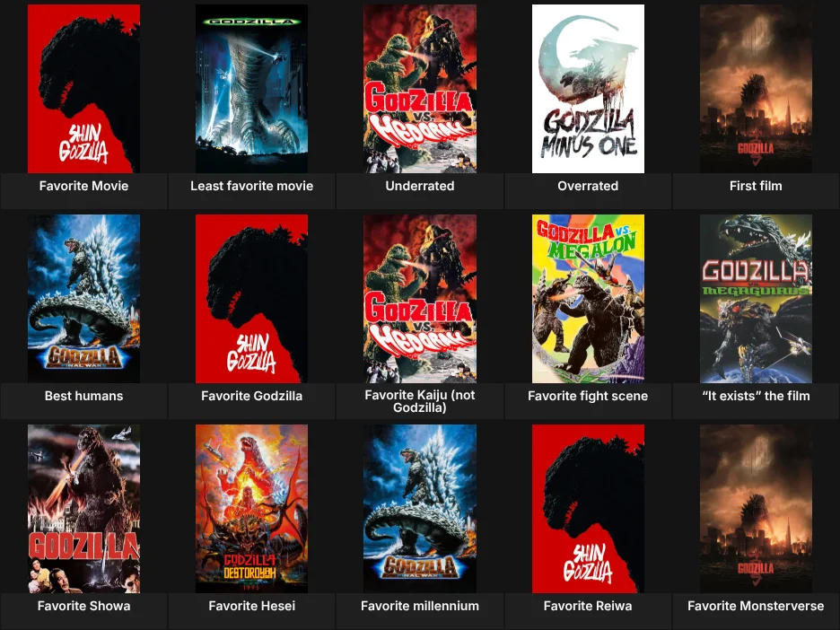The image size is (840, 630).
Task: Click the "Overrated" caption
Action: pos(588,186)
